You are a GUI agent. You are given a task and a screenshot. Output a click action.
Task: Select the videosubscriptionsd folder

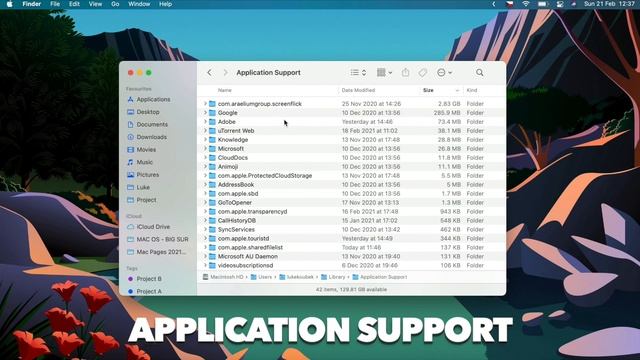351,265
